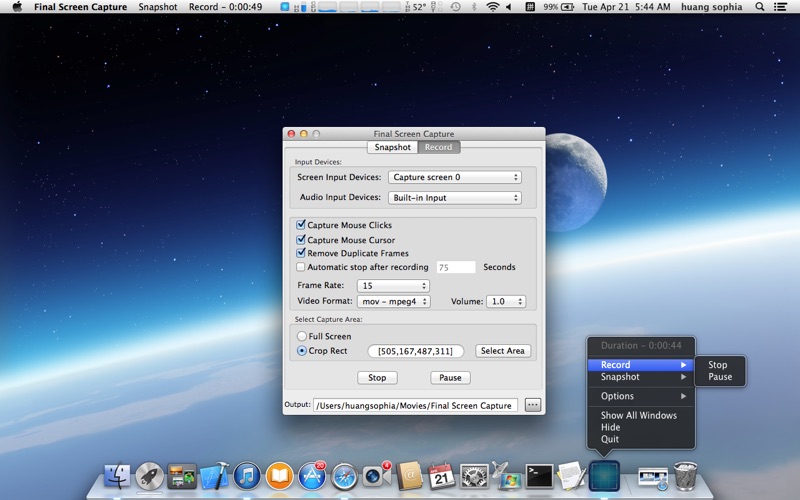The width and height of the screenshot is (800, 500).
Task: Select the Crop Rect radio button
Action: [302, 351]
